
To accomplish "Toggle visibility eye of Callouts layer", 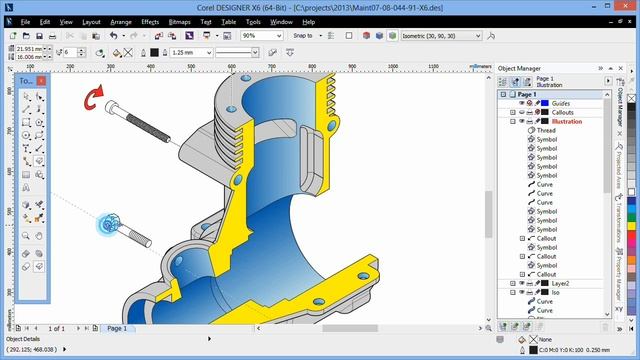I will [522, 112].
